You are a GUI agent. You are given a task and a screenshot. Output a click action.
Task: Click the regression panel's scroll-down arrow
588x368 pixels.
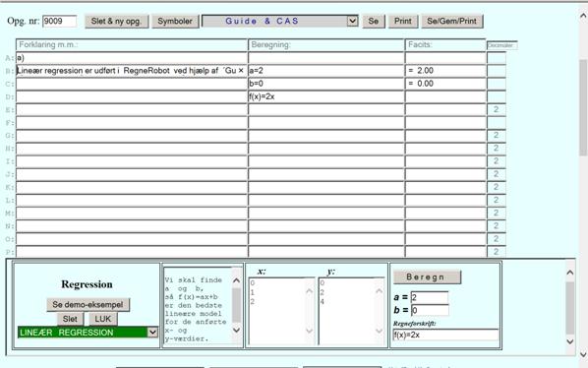point(570,341)
